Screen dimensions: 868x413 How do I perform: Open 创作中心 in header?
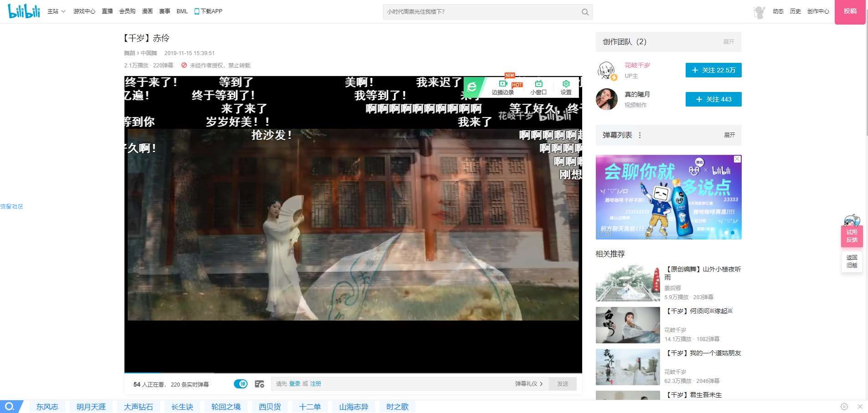click(818, 11)
